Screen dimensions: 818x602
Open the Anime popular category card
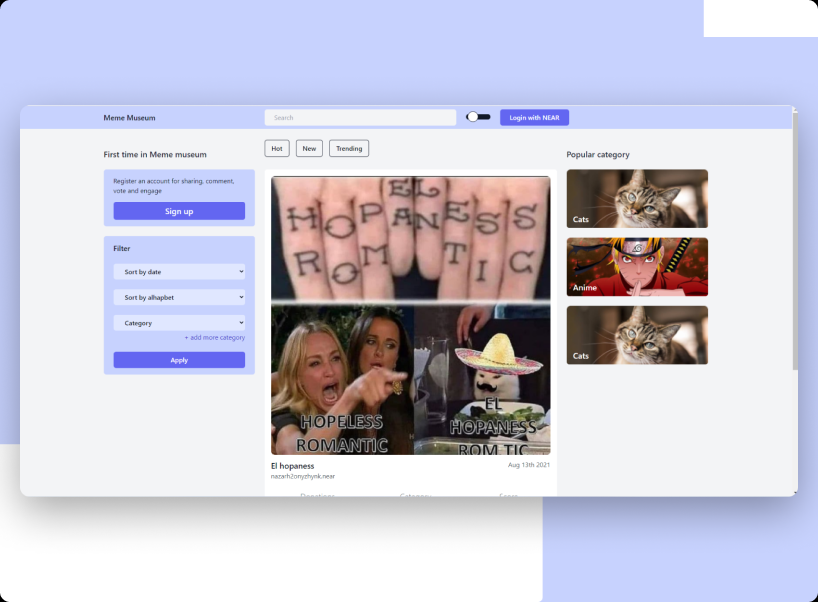(x=637, y=267)
